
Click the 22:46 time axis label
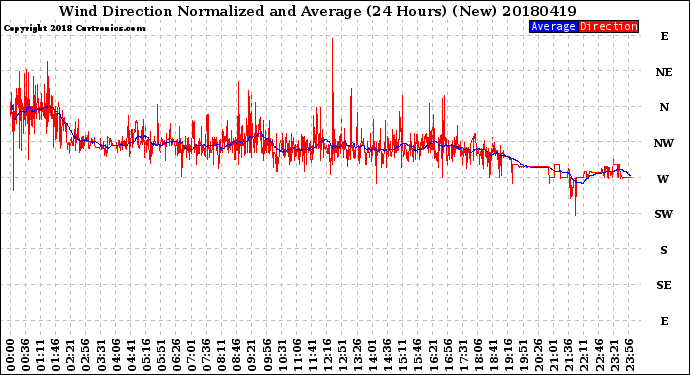click(599, 355)
